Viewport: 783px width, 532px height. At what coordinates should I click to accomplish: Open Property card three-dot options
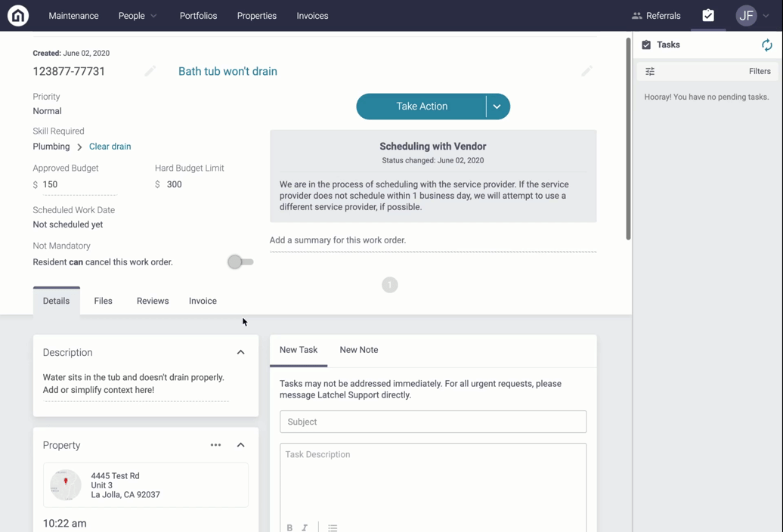(215, 445)
